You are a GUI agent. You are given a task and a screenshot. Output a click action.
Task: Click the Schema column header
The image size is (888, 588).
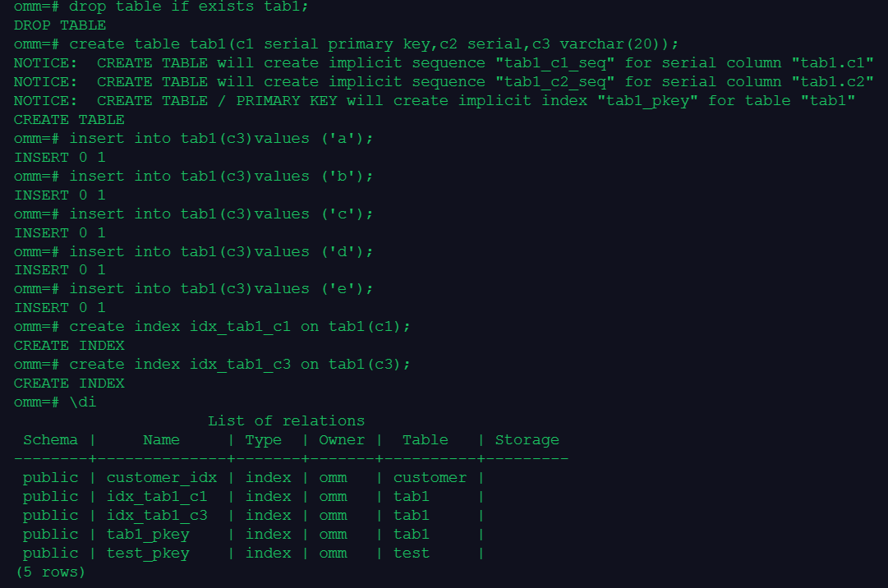[x=50, y=440]
